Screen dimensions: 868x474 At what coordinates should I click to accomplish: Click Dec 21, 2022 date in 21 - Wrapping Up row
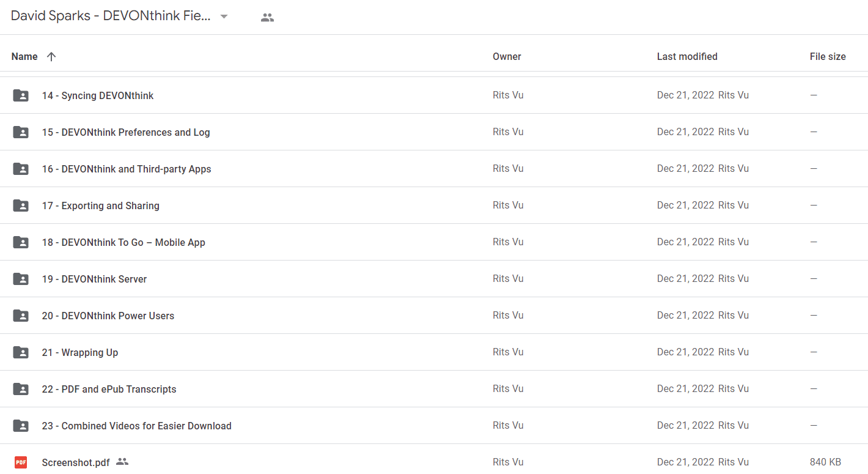click(x=686, y=352)
